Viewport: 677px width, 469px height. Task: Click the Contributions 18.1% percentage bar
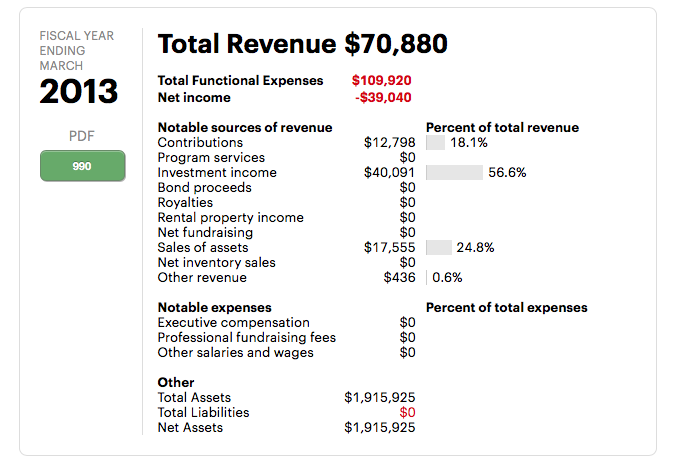(435, 143)
